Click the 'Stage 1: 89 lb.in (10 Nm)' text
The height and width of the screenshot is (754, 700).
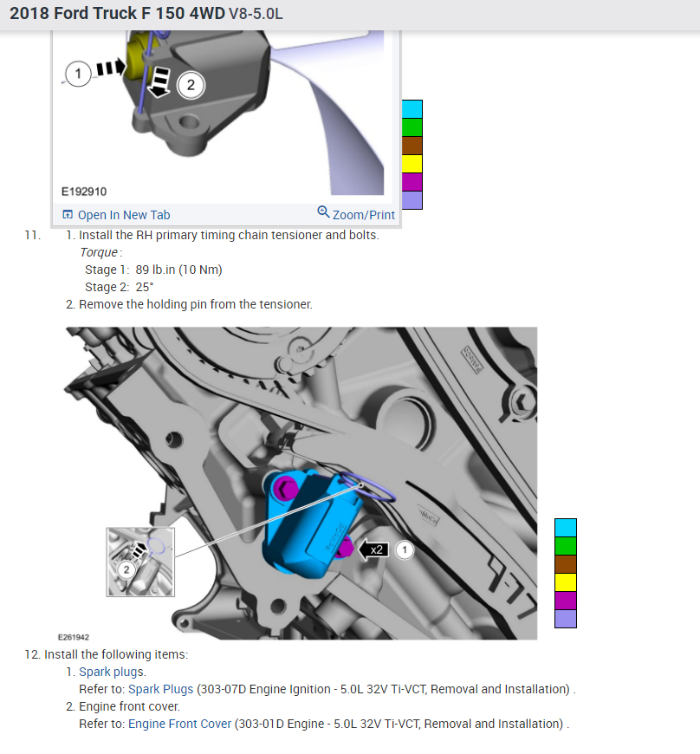[x=153, y=270]
